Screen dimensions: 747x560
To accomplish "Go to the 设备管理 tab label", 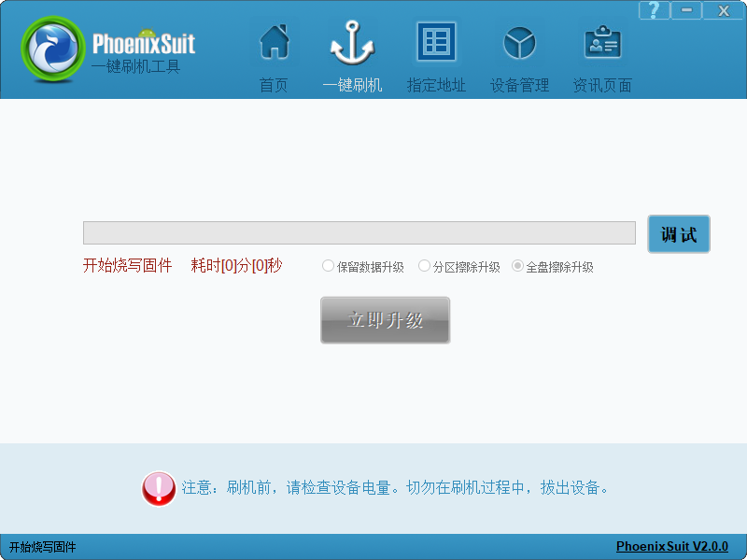I will pyautogui.click(x=519, y=85).
